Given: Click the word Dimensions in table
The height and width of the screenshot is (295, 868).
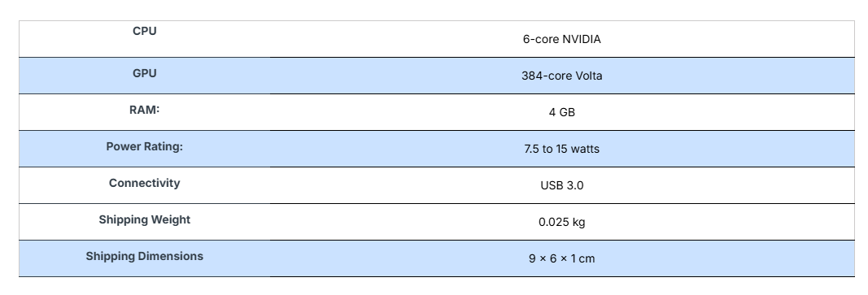Looking at the screenshot, I should [171, 256].
